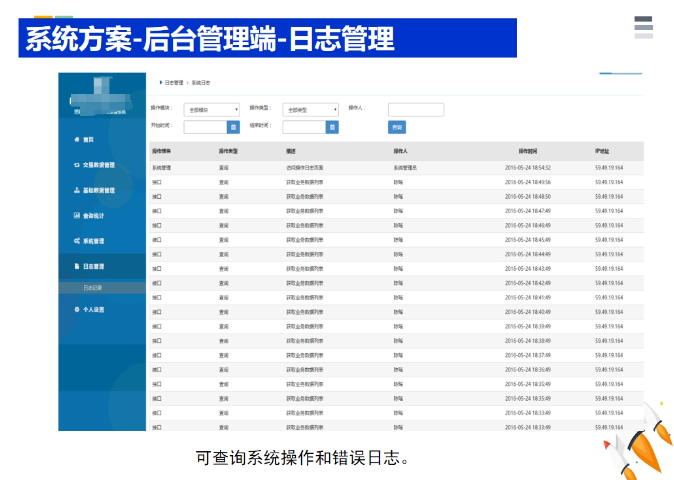Click the blue 查询 search button
Screen dimensions: 674x480
[x=397, y=127]
